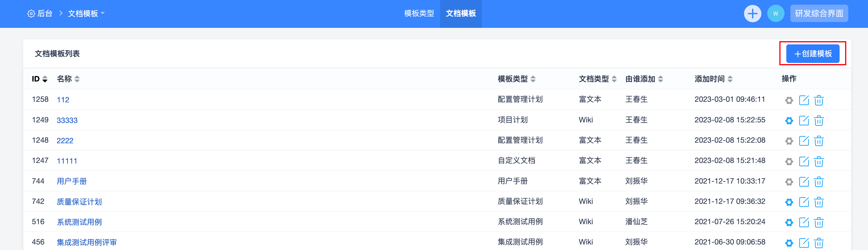Image resolution: width=868 pixels, height=250 pixels.
Task: Sort by 模板类型 column header
Action: 533,79
